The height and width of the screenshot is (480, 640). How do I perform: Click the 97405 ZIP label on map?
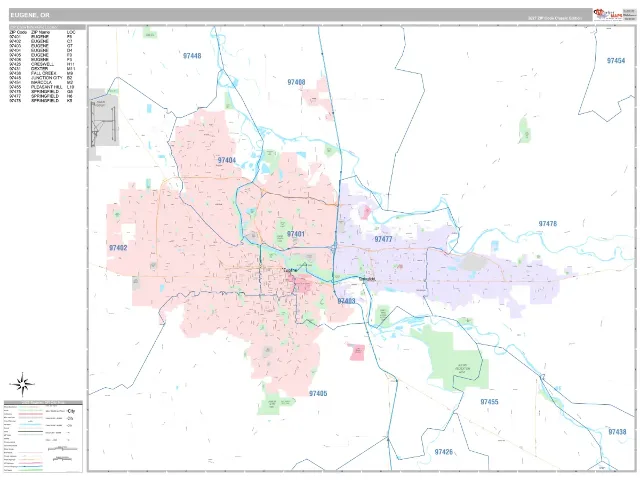[x=318, y=393]
